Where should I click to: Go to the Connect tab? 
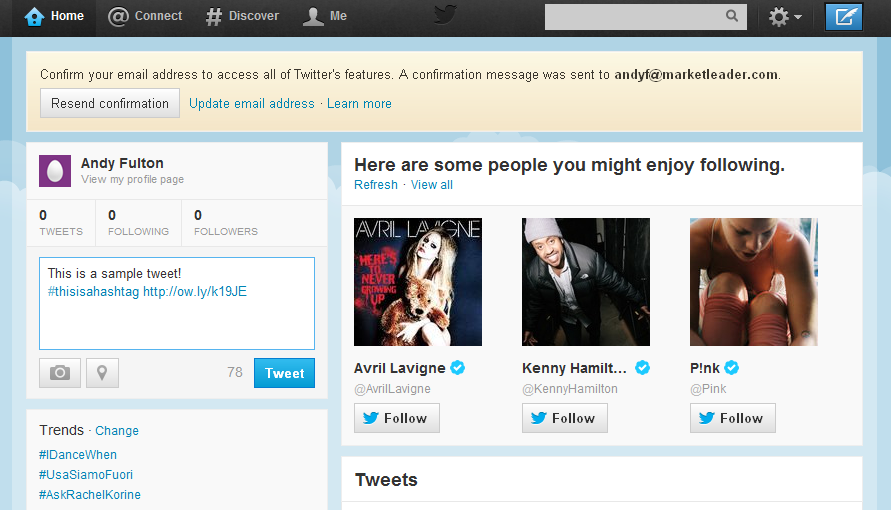point(145,16)
